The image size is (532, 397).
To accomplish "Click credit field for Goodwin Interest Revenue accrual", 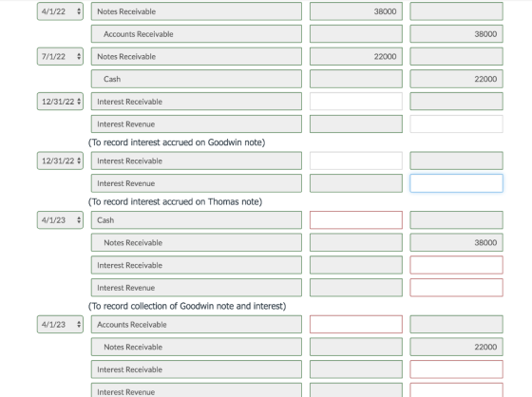I will 456,123.
